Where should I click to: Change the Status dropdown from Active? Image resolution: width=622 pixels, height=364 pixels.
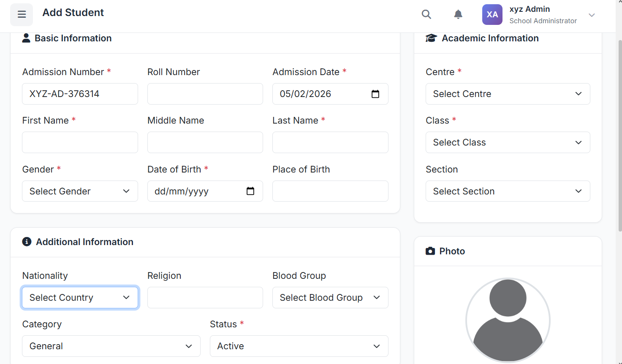299,346
